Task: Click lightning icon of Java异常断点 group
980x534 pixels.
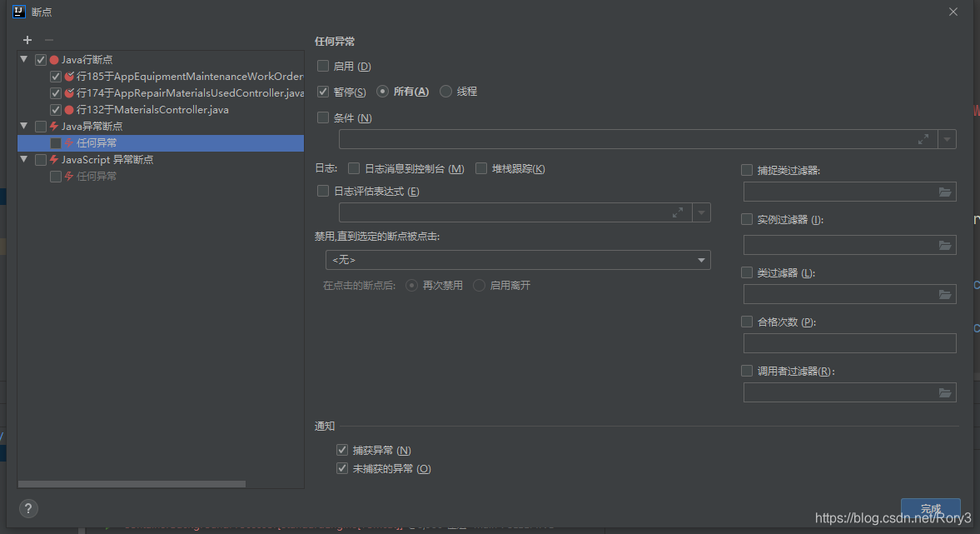Action: [x=54, y=127]
